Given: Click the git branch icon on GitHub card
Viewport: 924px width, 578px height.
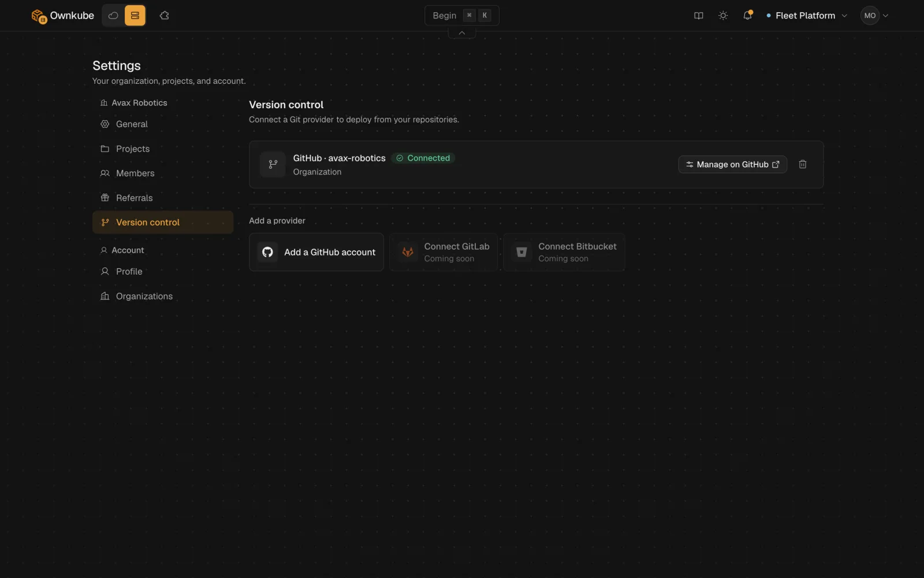Looking at the screenshot, I should tap(273, 165).
